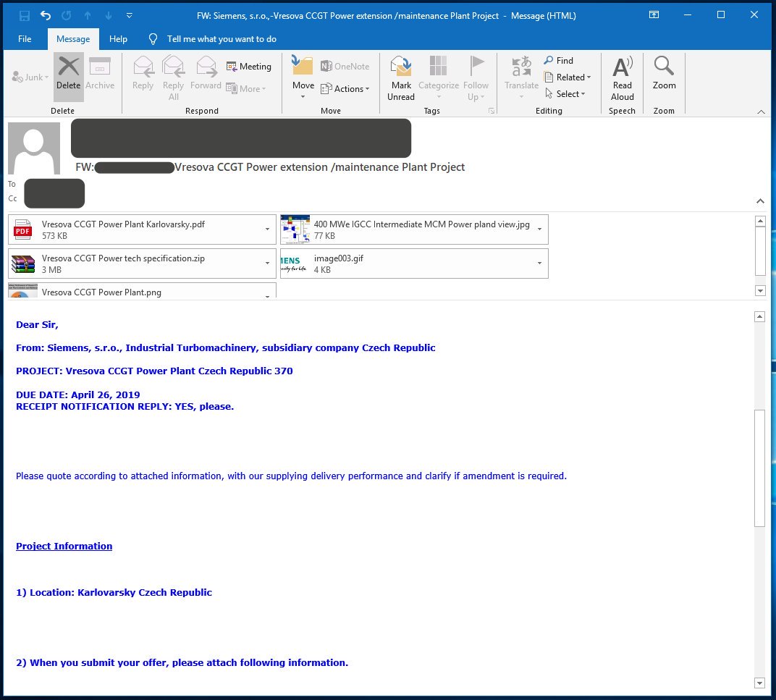Click Find in the Editing group
Image resolution: width=776 pixels, height=700 pixels.
(559, 61)
